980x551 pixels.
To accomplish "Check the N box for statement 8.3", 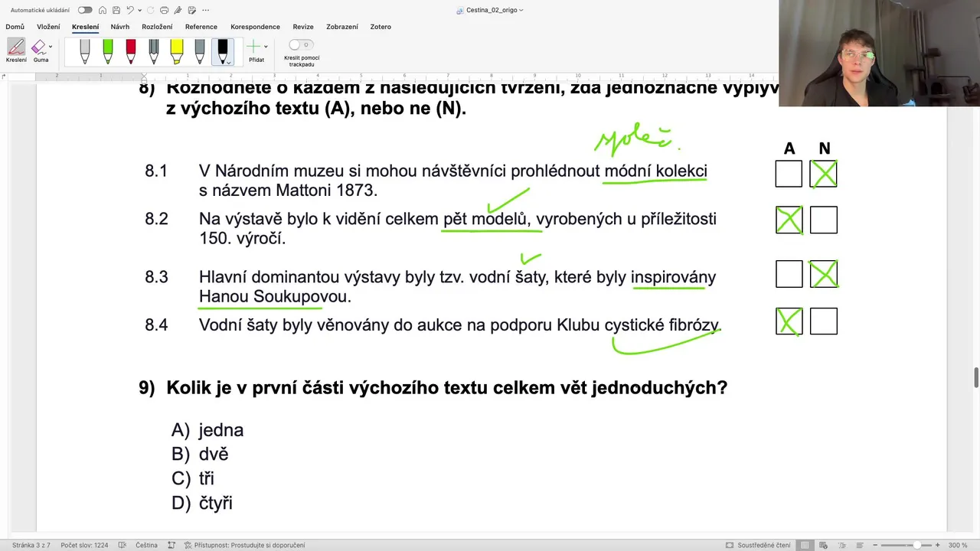I will 824,274.
